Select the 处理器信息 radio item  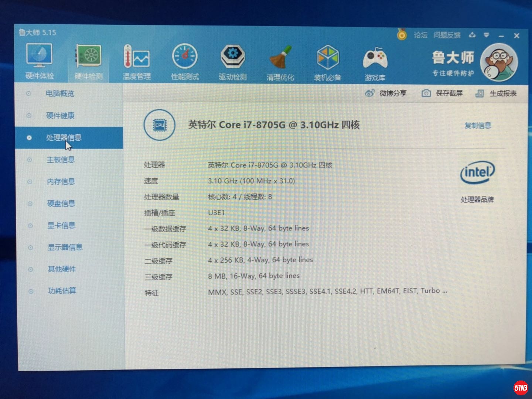[x=61, y=137]
